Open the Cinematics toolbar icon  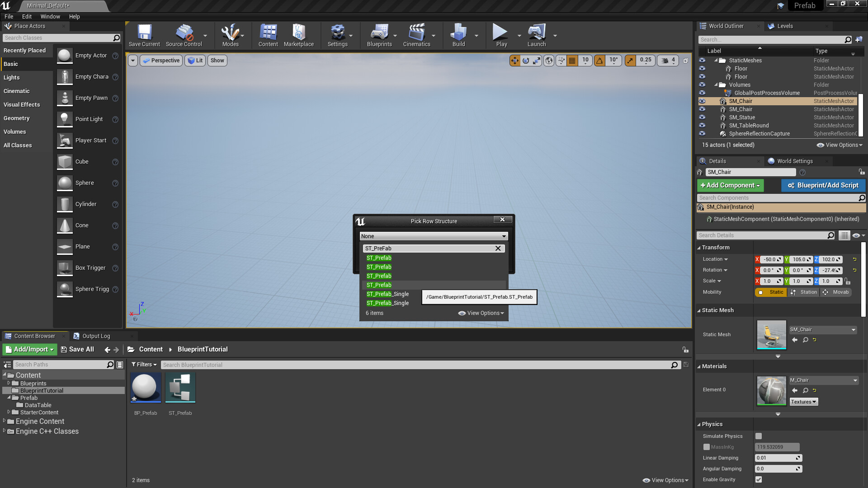click(416, 33)
